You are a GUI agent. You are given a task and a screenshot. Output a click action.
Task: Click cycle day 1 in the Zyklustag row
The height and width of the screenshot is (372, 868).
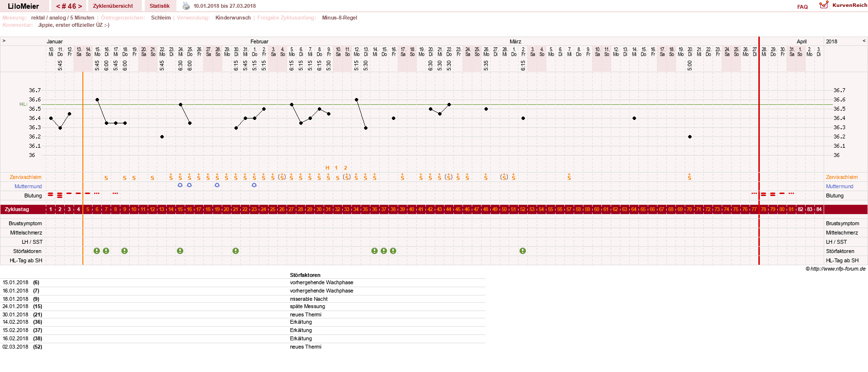(x=51, y=209)
